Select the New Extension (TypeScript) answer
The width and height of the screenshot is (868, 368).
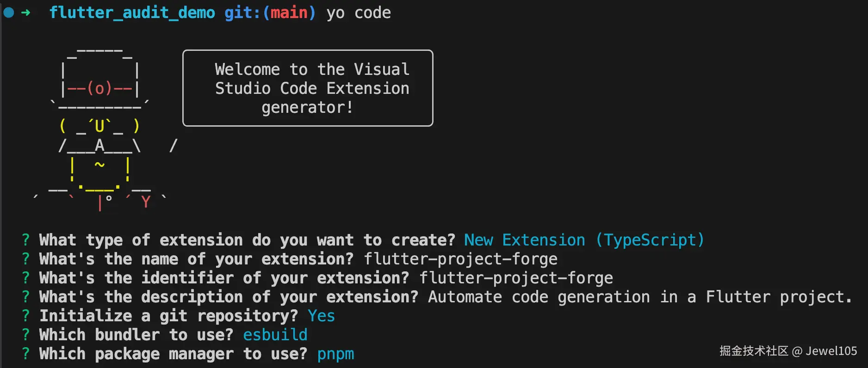pos(584,240)
